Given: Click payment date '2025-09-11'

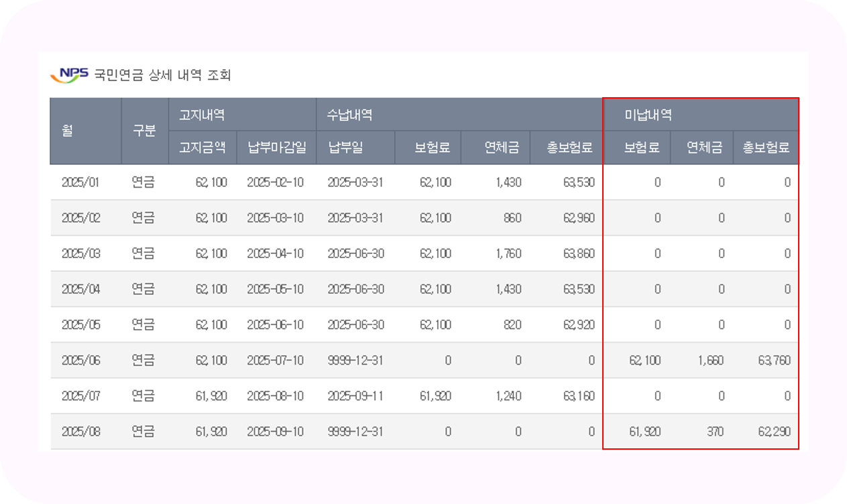Looking at the screenshot, I should pyautogui.click(x=355, y=395).
